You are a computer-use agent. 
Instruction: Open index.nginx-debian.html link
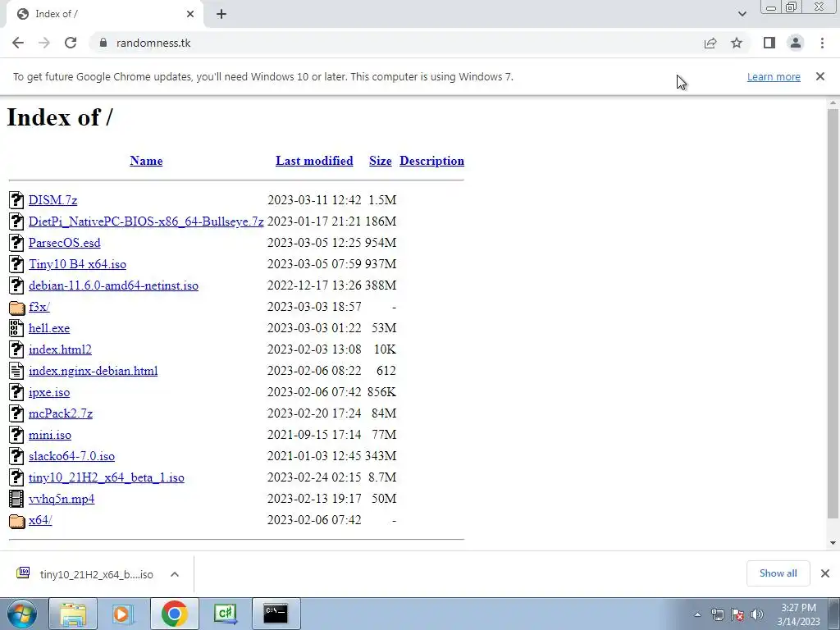click(x=94, y=371)
